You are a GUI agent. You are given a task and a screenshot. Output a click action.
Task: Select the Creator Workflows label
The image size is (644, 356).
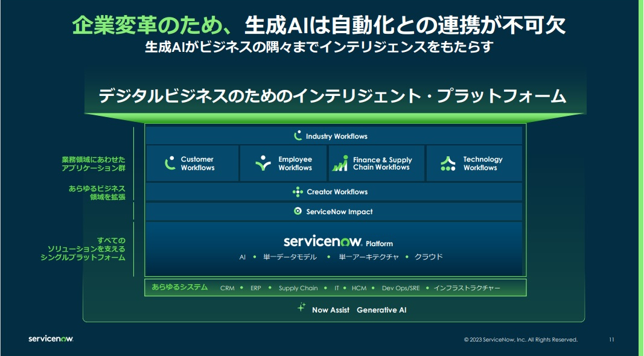pos(337,192)
